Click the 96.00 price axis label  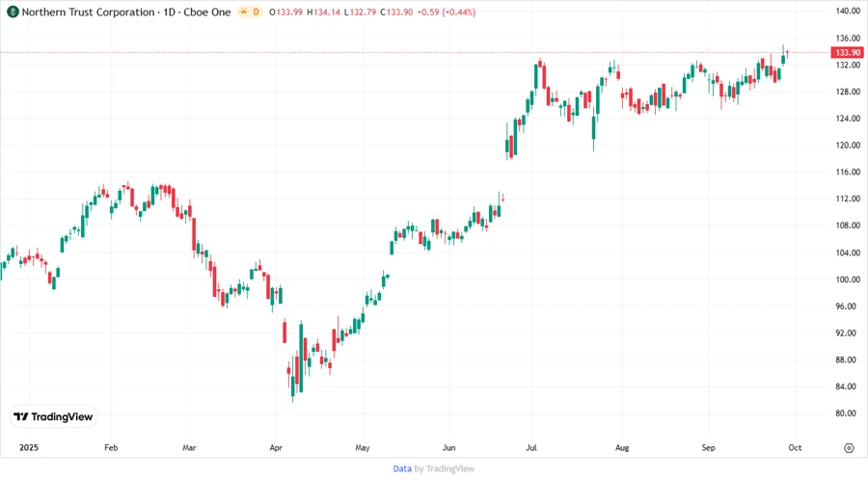click(x=848, y=307)
